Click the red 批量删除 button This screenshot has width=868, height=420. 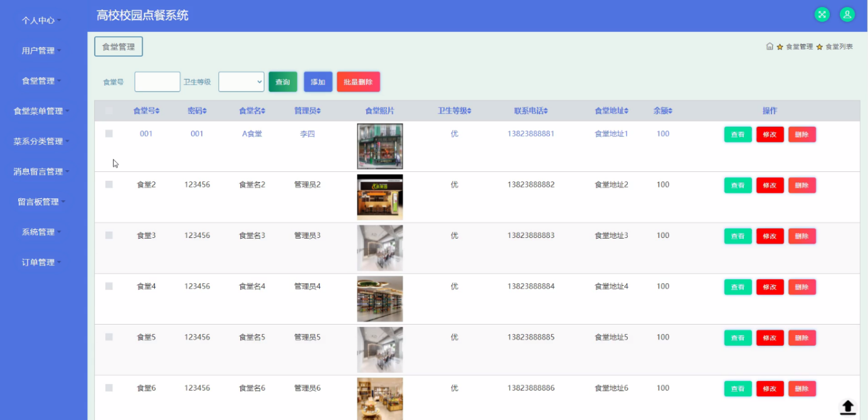[x=358, y=82]
